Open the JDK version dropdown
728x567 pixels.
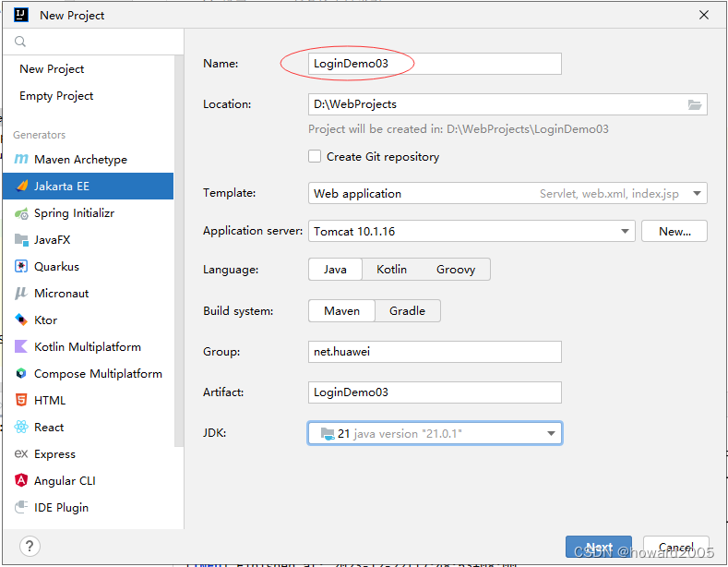[x=435, y=433]
